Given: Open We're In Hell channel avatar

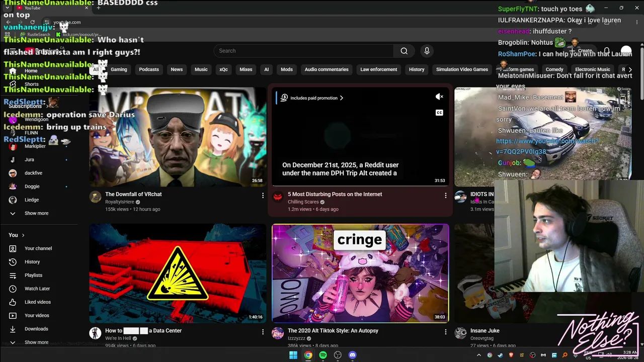Looking at the screenshot, I should click(x=95, y=333).
